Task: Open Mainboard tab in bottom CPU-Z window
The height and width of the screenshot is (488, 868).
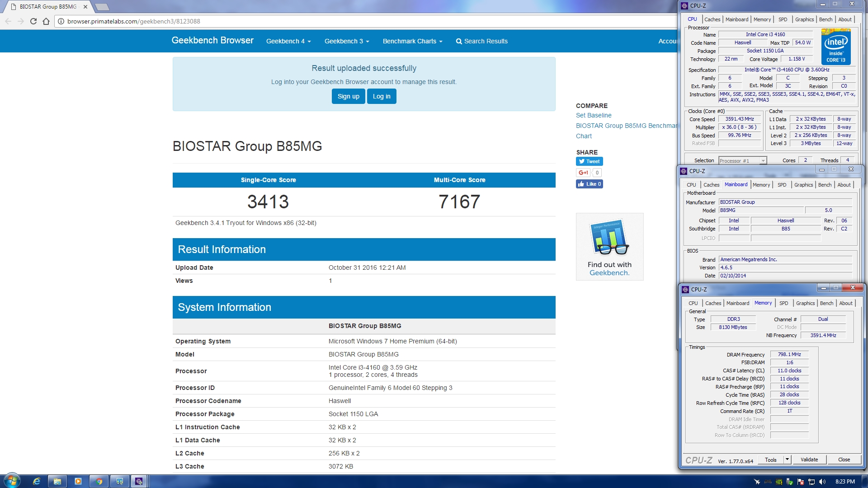Action: (737, 303)
